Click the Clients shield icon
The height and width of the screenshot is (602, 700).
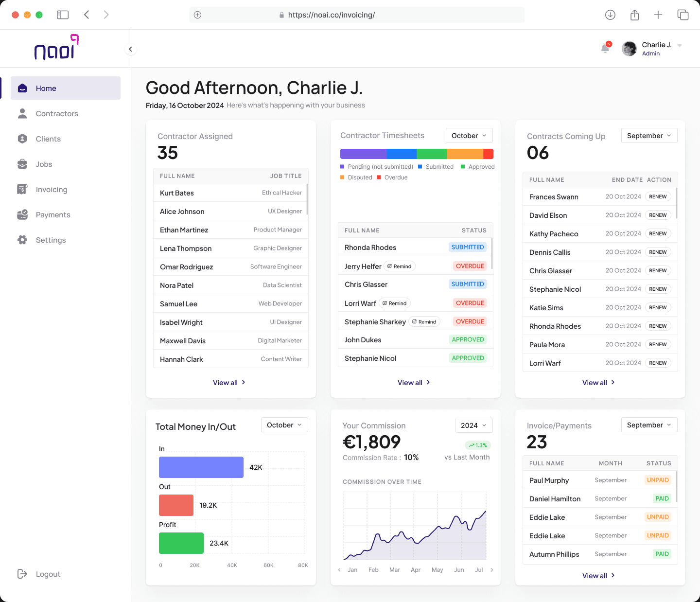click(x=22, y=139)
